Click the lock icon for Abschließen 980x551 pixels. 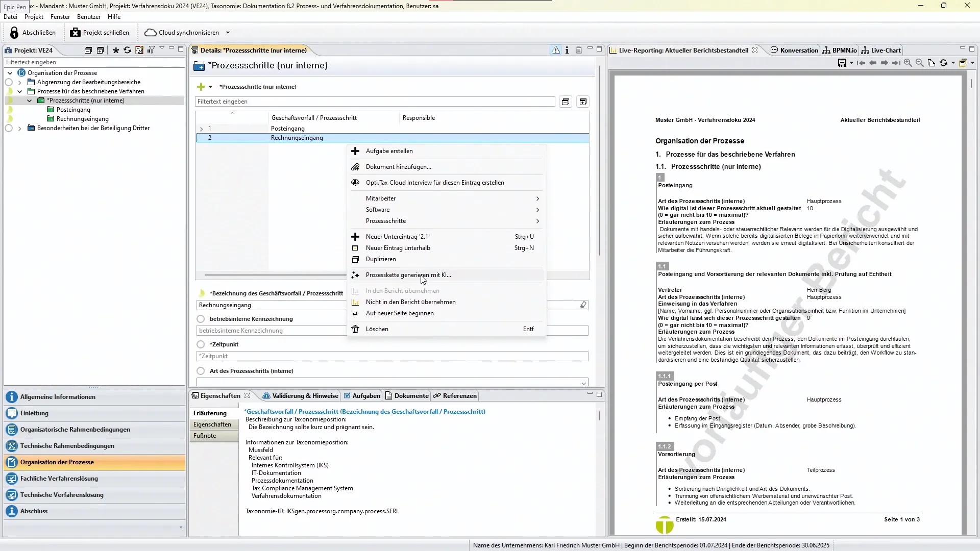(14, 33)
